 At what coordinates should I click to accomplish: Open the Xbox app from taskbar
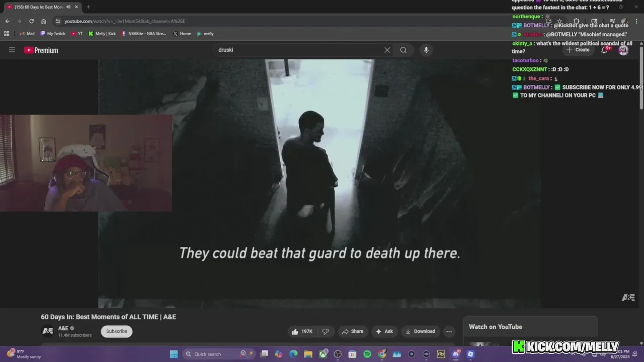(323, 354)
